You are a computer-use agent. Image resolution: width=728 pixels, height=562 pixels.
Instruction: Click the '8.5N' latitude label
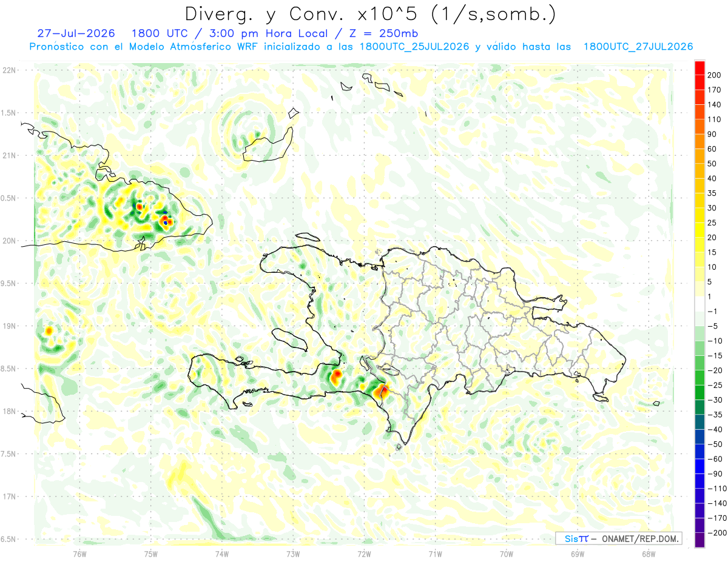(x=7, y=369)
